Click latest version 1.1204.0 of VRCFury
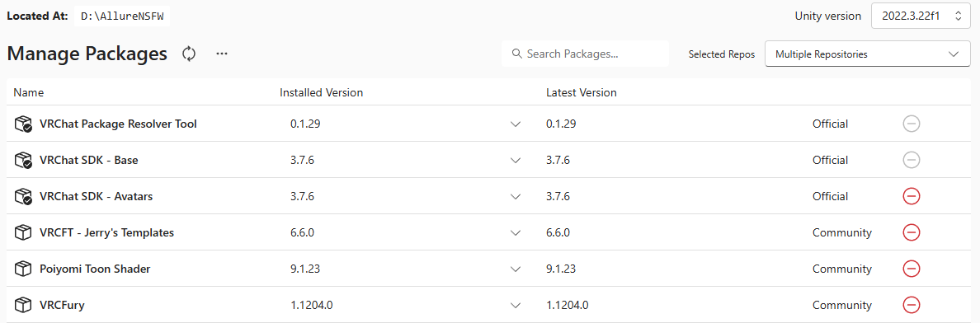Screen dimensions: 980x323 click(x=568, y=305)
